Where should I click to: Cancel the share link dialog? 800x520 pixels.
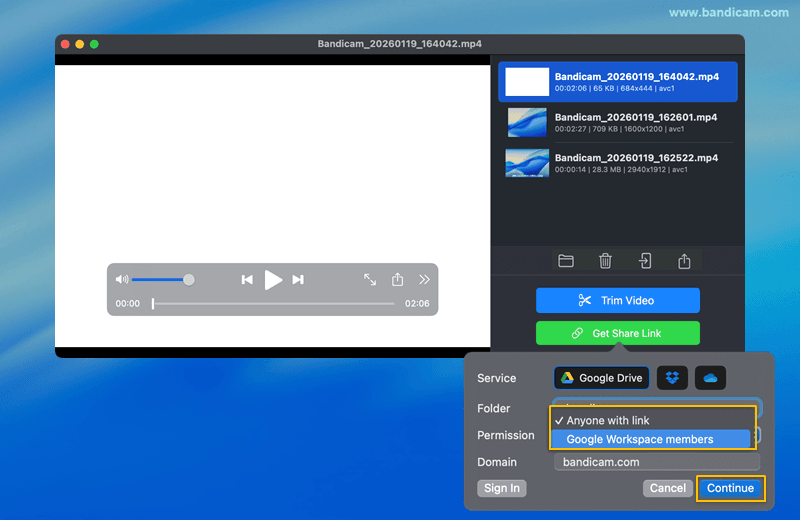click(x=667, y=488)
